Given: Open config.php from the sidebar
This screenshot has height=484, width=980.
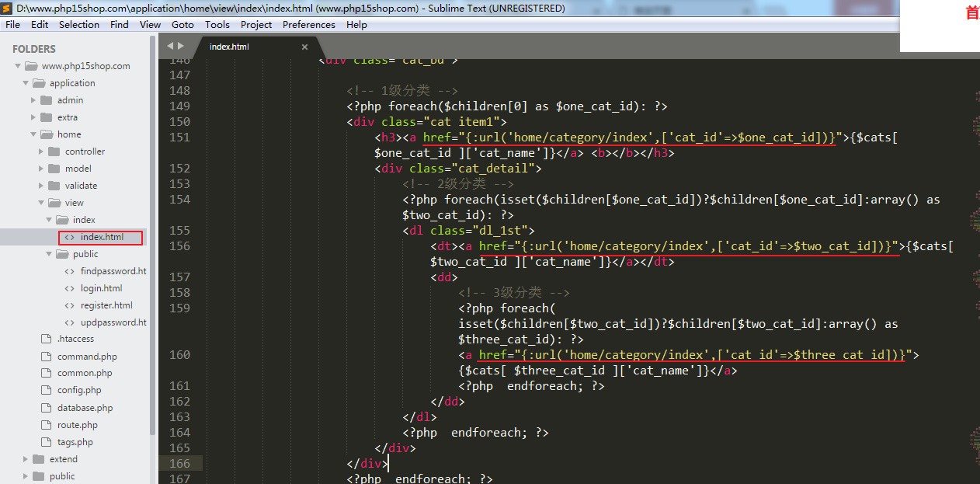Looking at the screenshot, I should (x=79, y=391).
